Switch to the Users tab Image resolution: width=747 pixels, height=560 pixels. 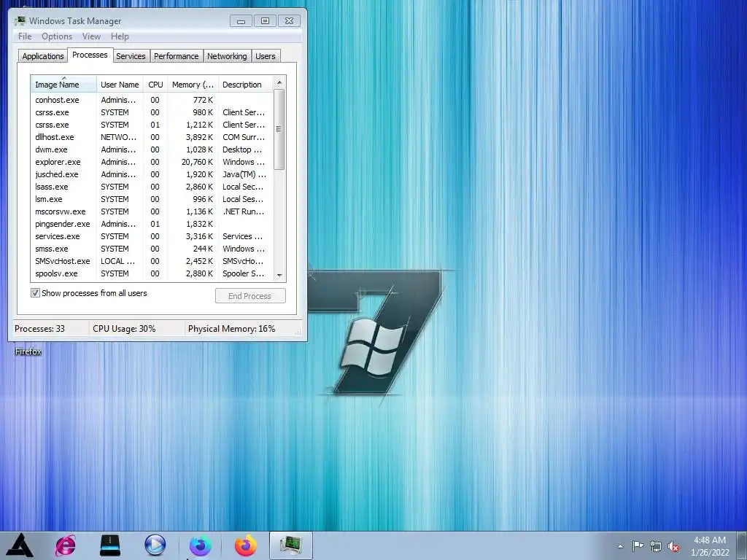click(266, 55)
